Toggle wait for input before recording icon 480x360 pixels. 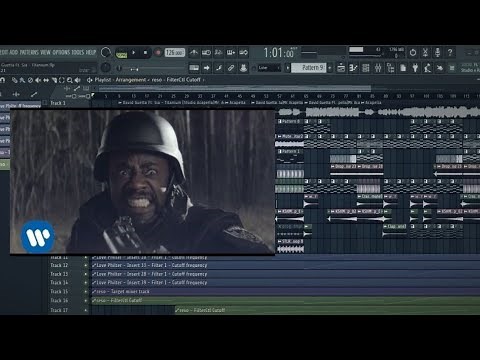(206, 53)
